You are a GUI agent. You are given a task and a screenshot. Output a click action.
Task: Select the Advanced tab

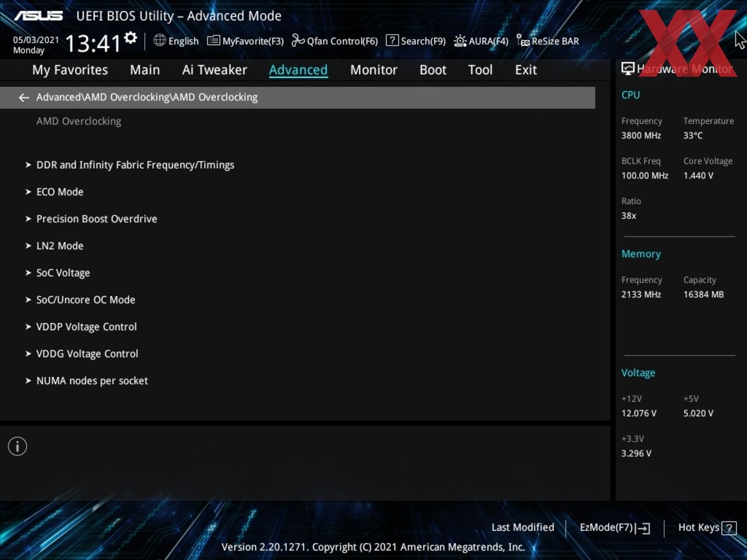(x=298, y=70)
